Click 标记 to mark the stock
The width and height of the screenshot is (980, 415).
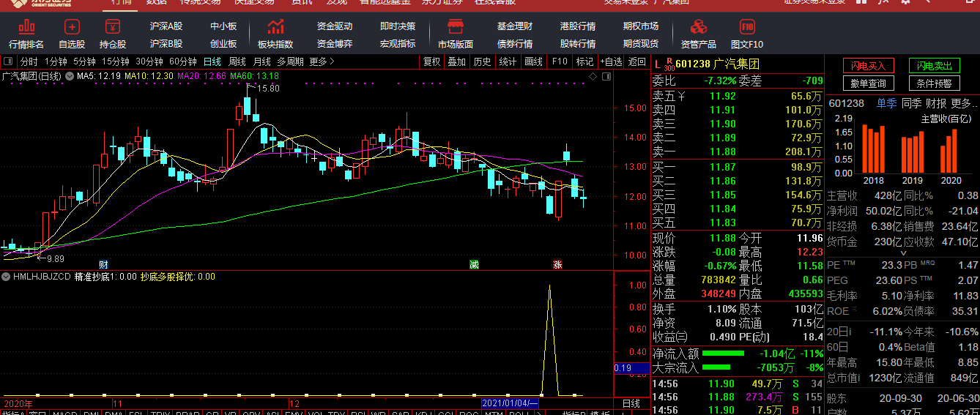click(584, 61)
